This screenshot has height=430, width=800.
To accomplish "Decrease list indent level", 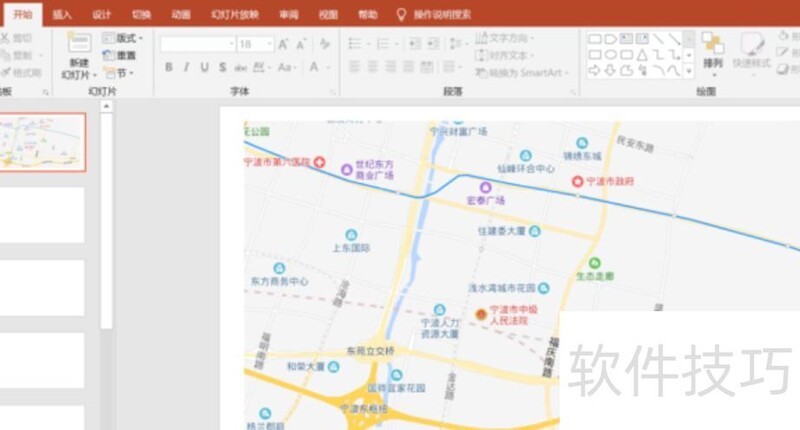I will pyautogui.click(x=415, y=44).
